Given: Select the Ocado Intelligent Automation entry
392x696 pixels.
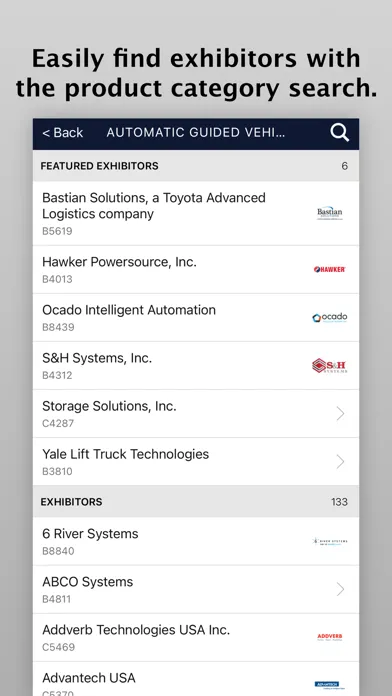Looking at the screenshot, I should [x=196, y=317].
